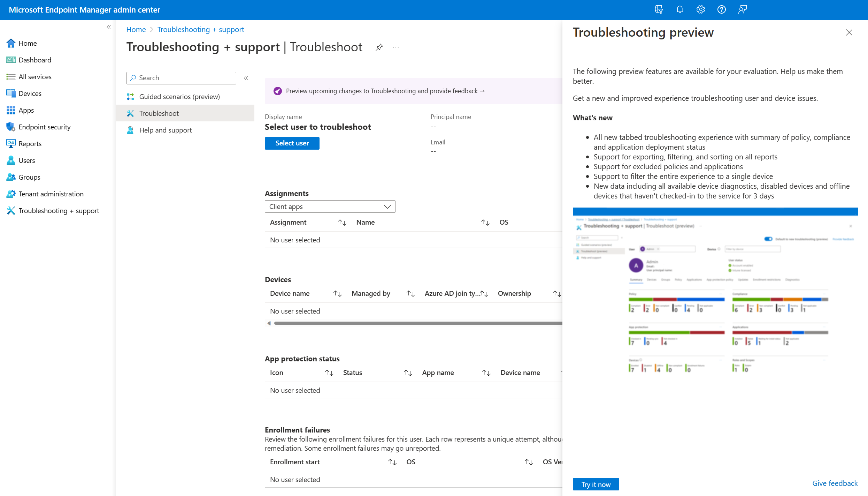868x496 pixels.
Task: Click the help question mark icon
Action: tap(721, 9)
